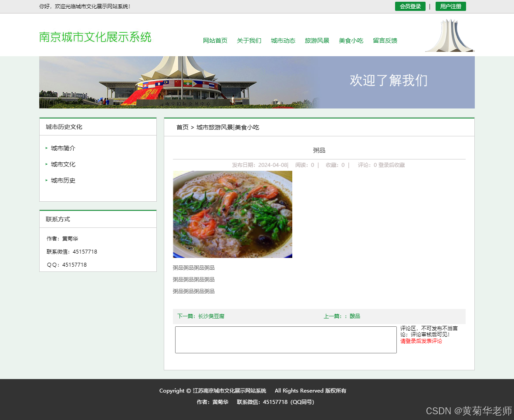Open 城市历史 sidebar link
514x420 pixels.
(x=63, y=180)
